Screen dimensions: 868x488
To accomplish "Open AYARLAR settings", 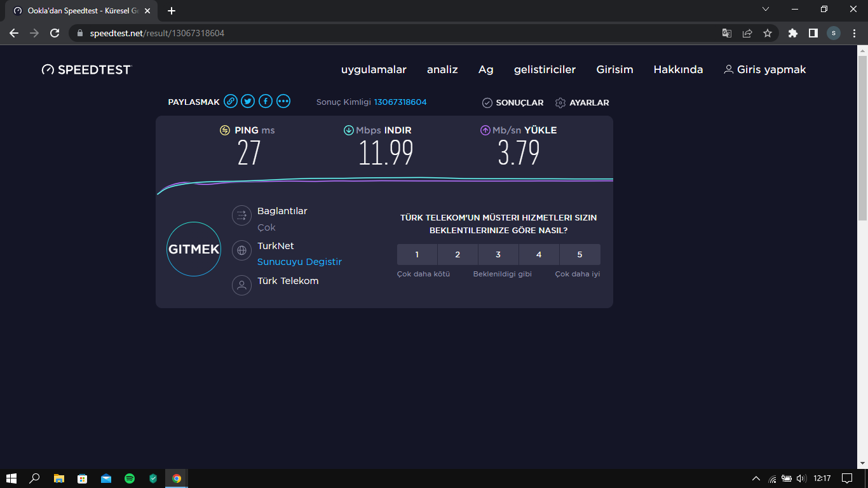I will [x=582, y=102].
